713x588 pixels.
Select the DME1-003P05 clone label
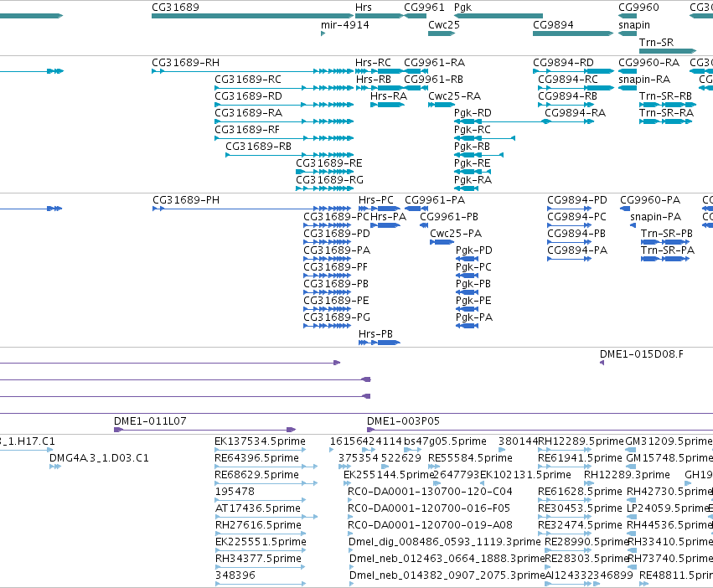(x=403, y=421)
